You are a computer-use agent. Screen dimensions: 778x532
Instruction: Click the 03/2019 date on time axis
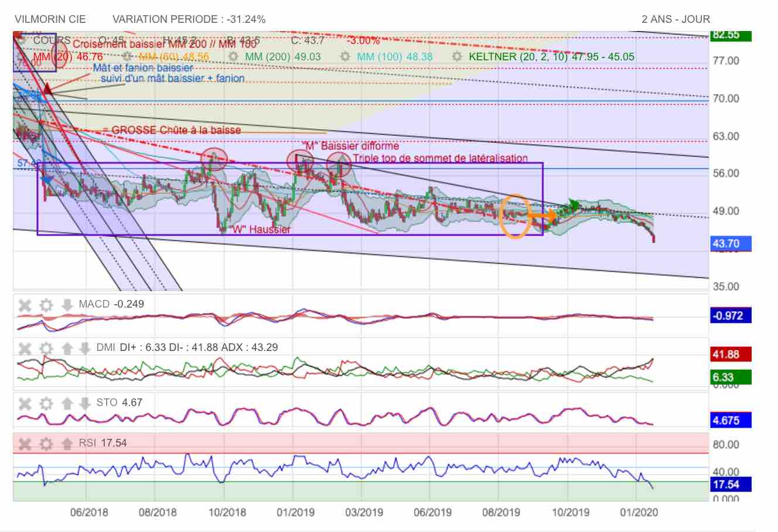364,513
